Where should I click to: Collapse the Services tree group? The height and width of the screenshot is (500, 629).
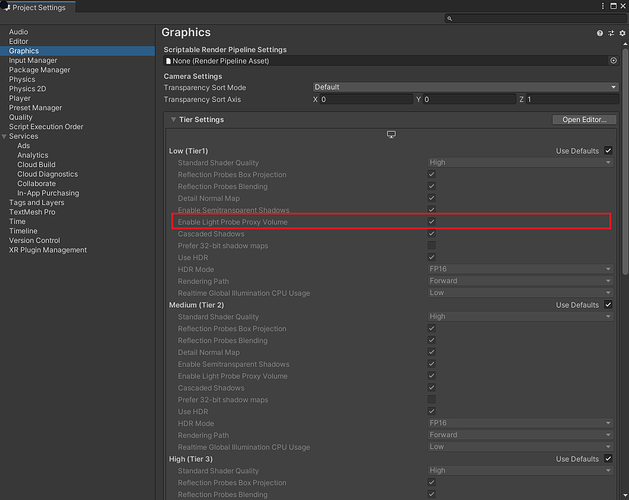tap(5, 136)
